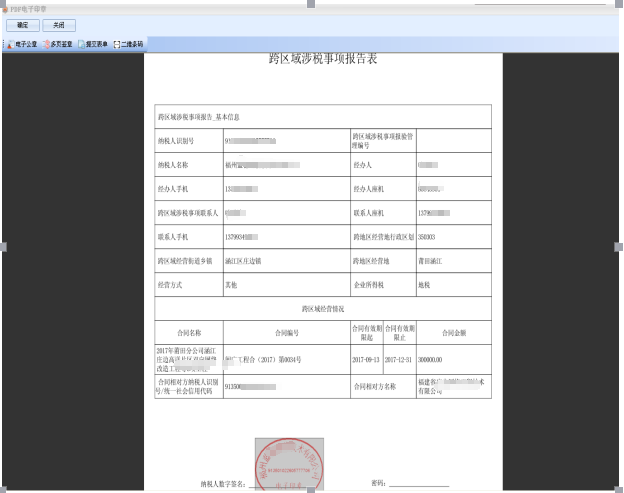Click the 纳税人名称 label cell
Image resolution: width=624 pixels, height=493 pixels.
coord(189,165)
